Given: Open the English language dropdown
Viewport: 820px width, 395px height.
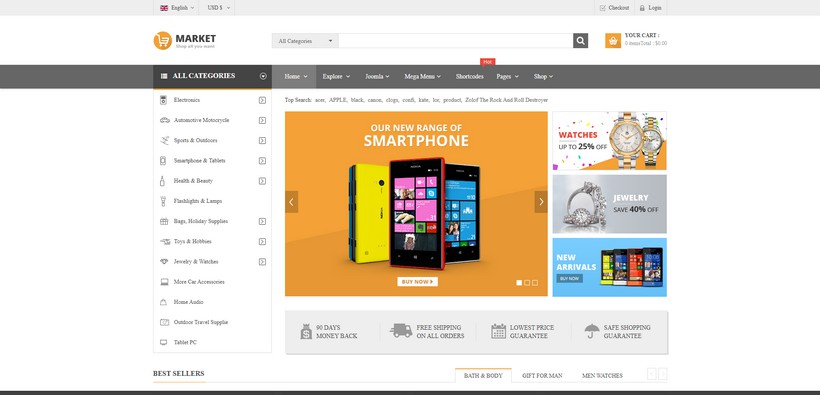Looking at the screenshot, I should pos(177,8).
